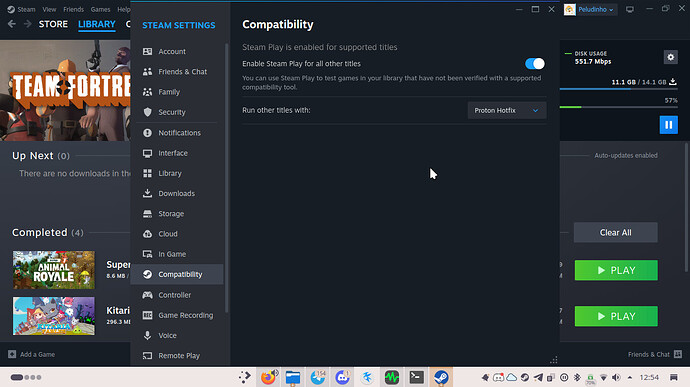This screenshot has height=387, width=690.
Task: Select the Friends & Chat settings icon
Action: 147,72
